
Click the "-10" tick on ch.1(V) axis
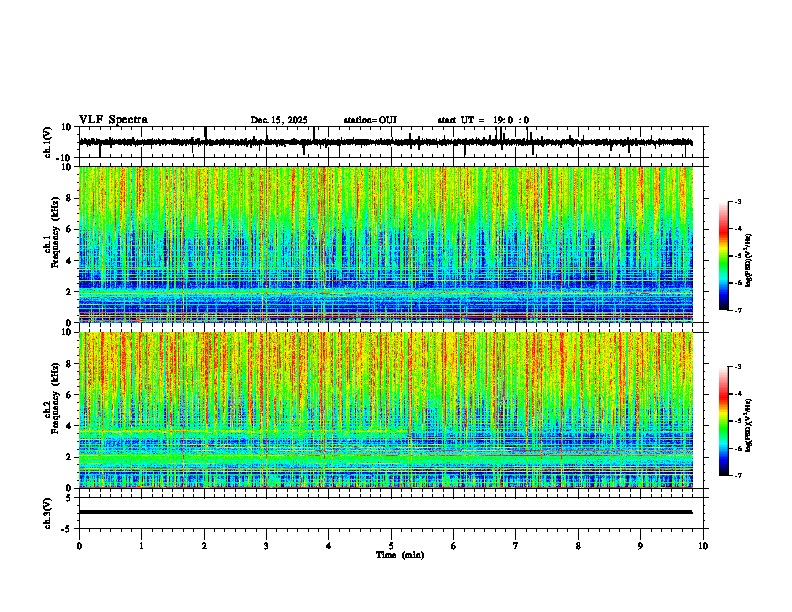tap(65, 158)
